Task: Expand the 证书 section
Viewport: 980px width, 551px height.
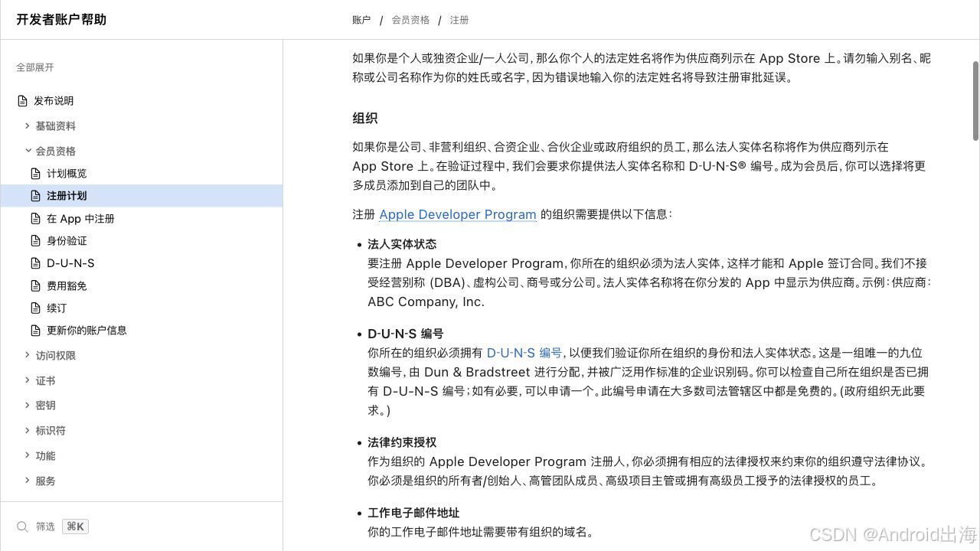Action: coord(28,380)
